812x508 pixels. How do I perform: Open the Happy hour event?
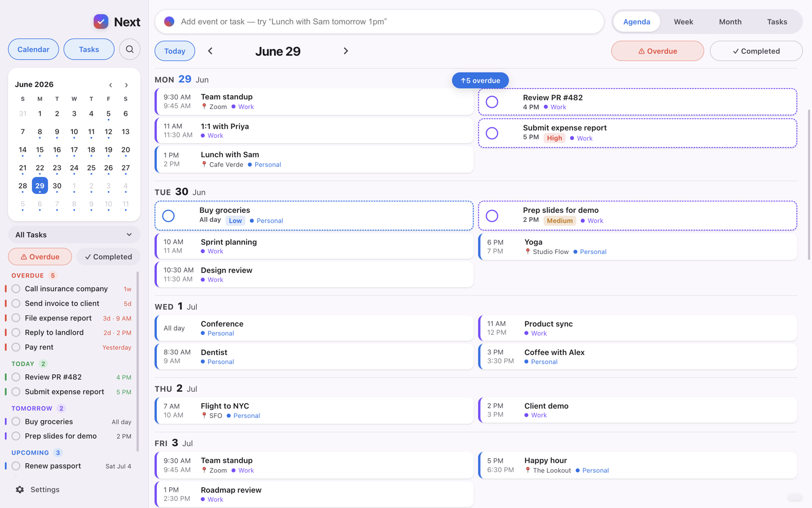[638, 465]
